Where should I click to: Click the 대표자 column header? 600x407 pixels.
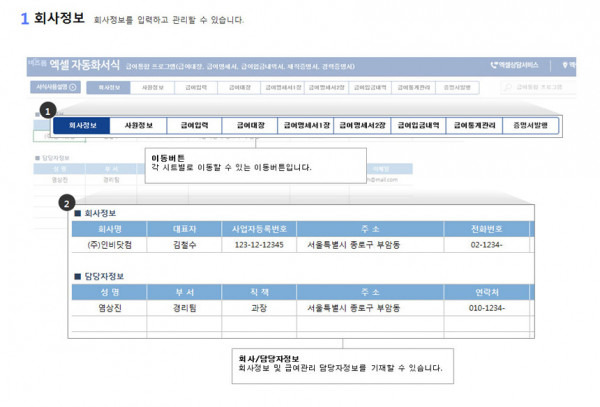(184, 229)
